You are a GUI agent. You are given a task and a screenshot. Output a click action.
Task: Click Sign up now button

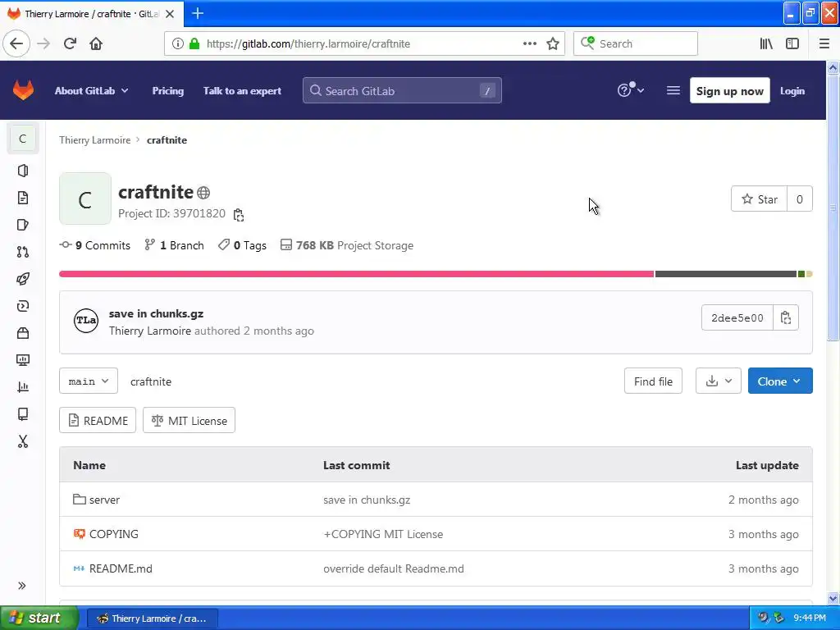pyautogui.click(x=729, y=90)
